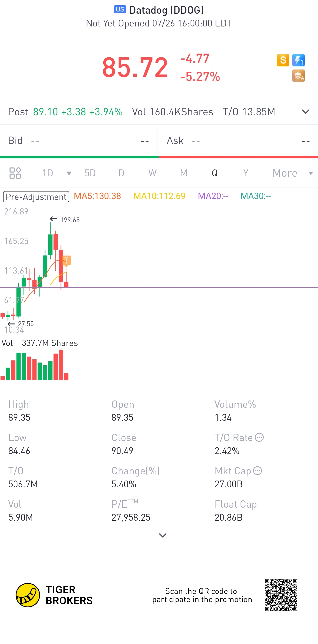Screen dimensions: 318x644
Task: Expand more stock statistics chevron
Action: 163,535
